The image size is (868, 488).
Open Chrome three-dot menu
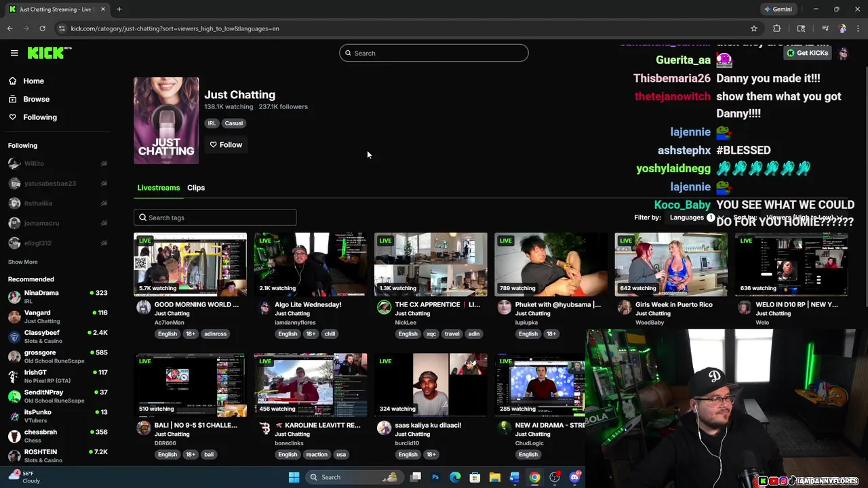coord(859,28)
